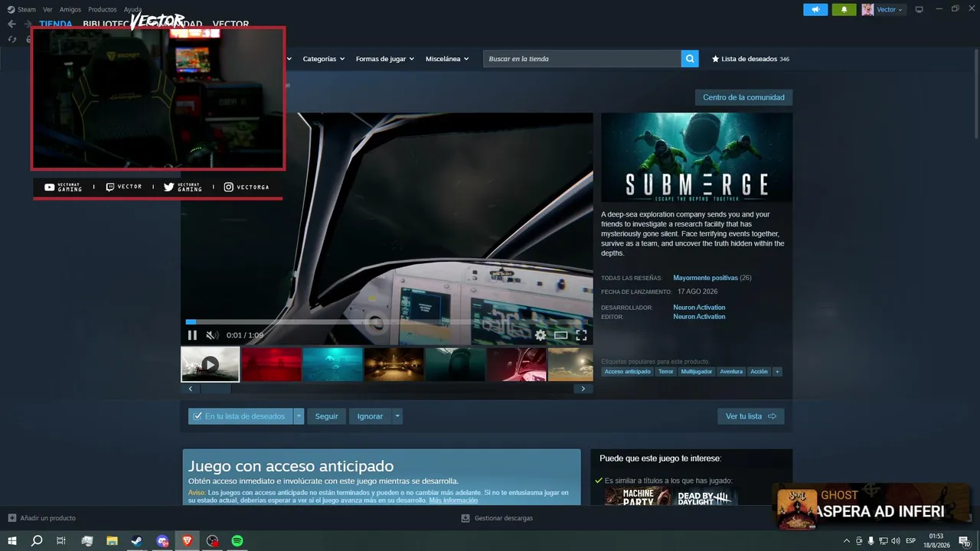Enter fullscreen for the trailer
The width and height of the screenshot is (980, 551).
coord(581,335)
